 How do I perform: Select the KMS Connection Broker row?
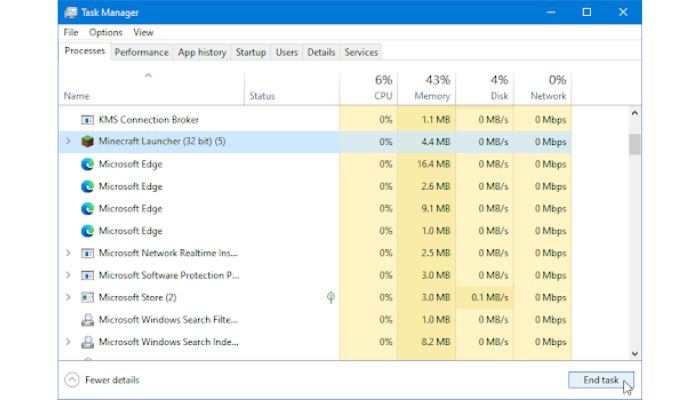(315, 120)
